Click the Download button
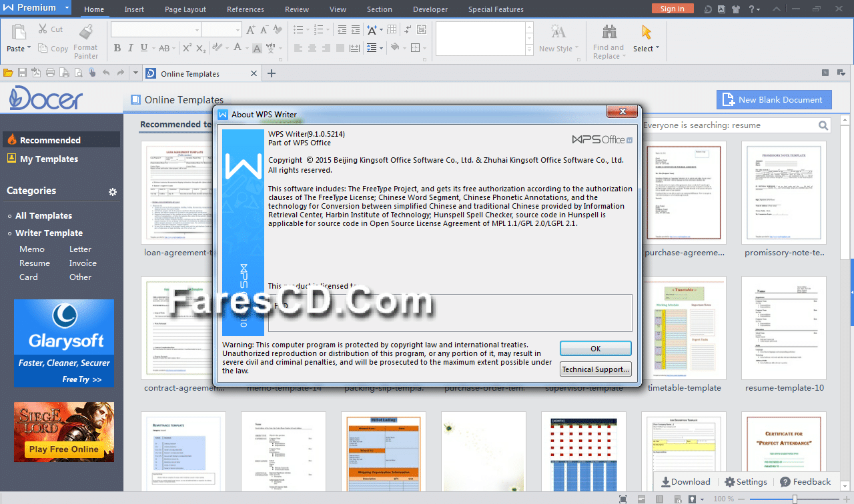Image resolution: width=854 pixels, height=504 pixels. click(x=686, y=481)
